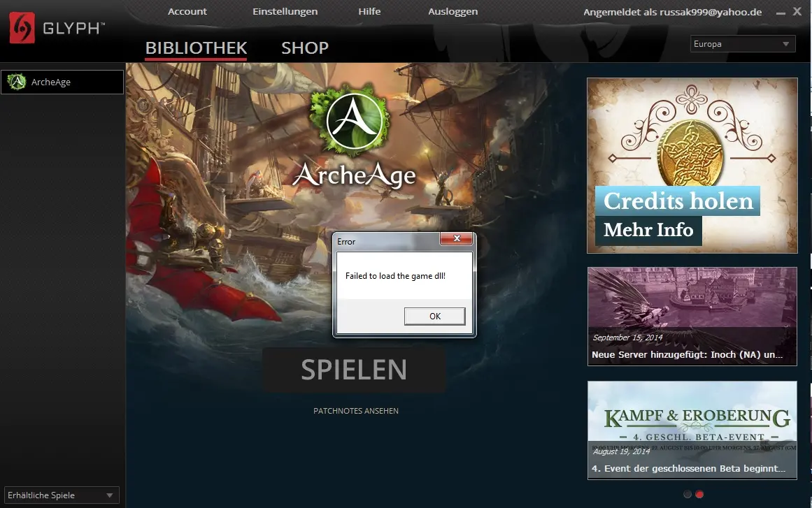Click the 'Failed to load the game dll!' message

click(x=395, y=276)
